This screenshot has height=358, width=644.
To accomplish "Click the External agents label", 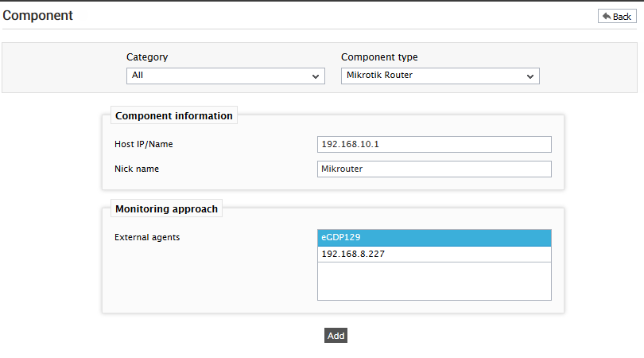I will coord(147,237).
